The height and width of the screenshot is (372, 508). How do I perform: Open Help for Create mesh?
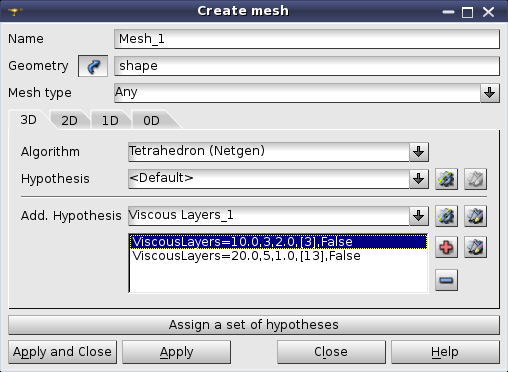pyautogui.click(x=445, y=352)
